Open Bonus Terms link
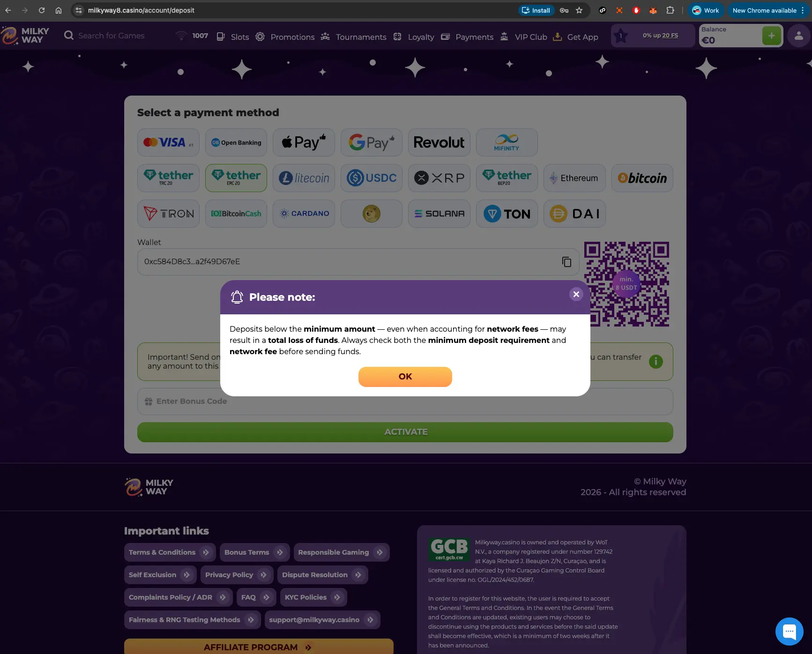 (x=254, y=552)
